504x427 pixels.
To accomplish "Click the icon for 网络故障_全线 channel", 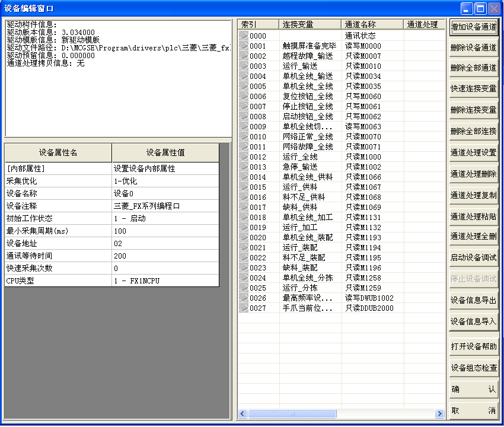I will 244,146.
